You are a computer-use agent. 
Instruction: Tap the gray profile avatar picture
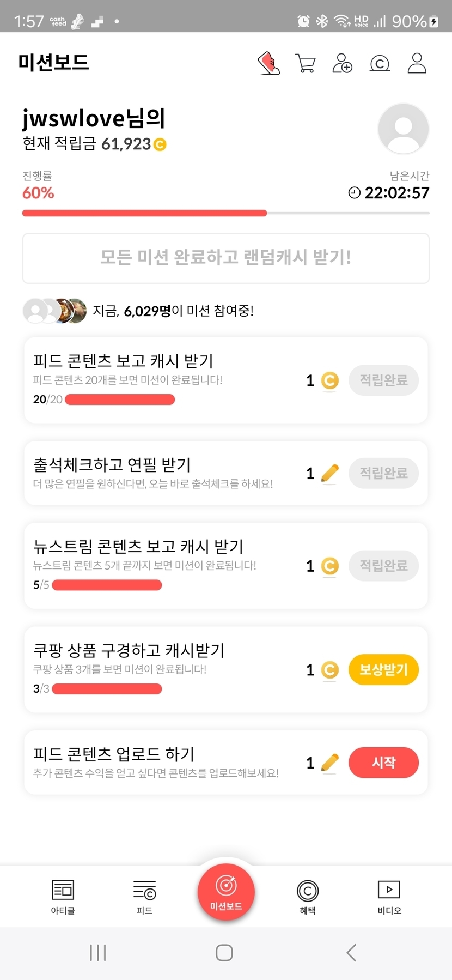(x=403, y=129)
